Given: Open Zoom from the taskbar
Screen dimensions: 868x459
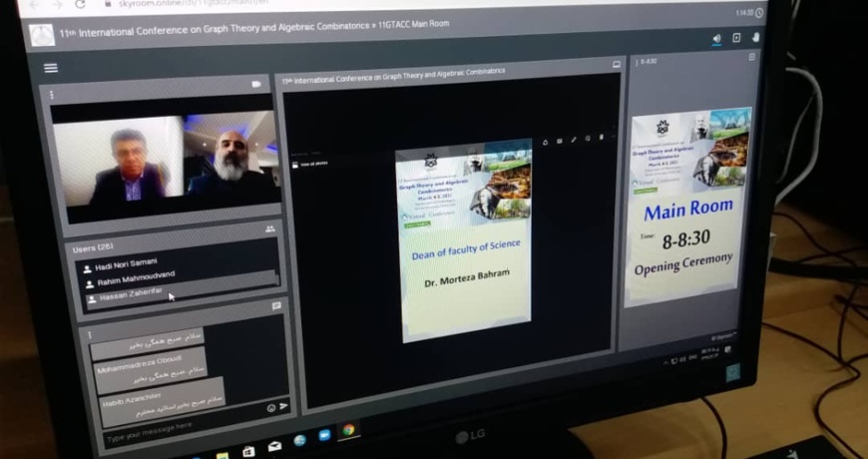Looking at the screenshot, I should coord(325,435).
